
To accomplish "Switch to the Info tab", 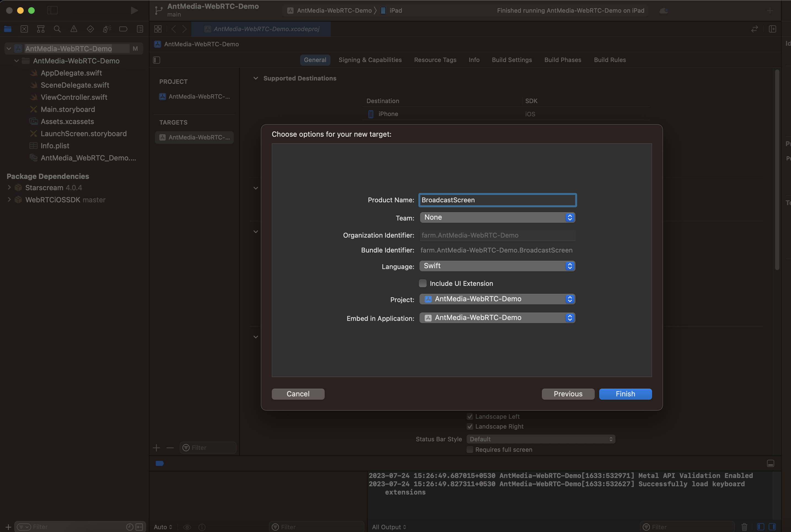I will pos(474,60).
